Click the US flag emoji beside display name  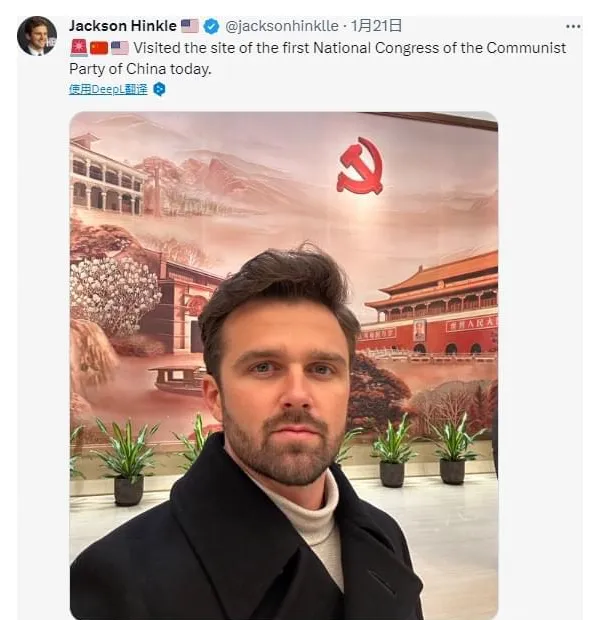pyautogui.click(x=190, y=26)
